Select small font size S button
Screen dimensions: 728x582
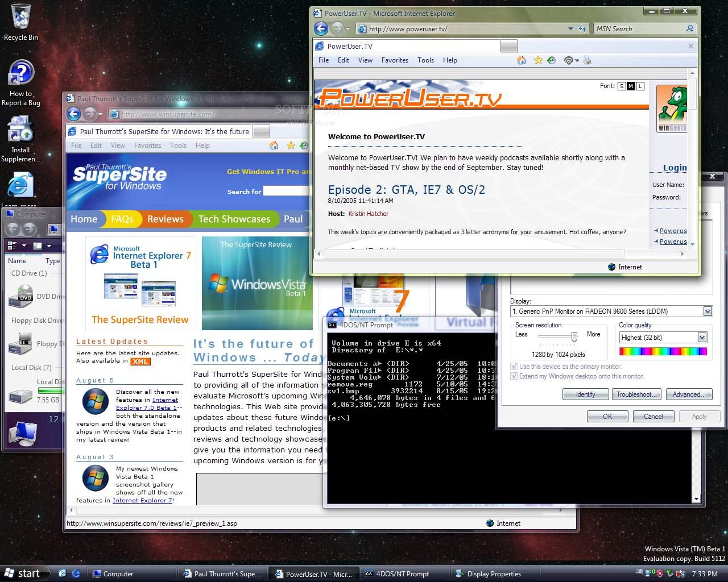[622, 86]
